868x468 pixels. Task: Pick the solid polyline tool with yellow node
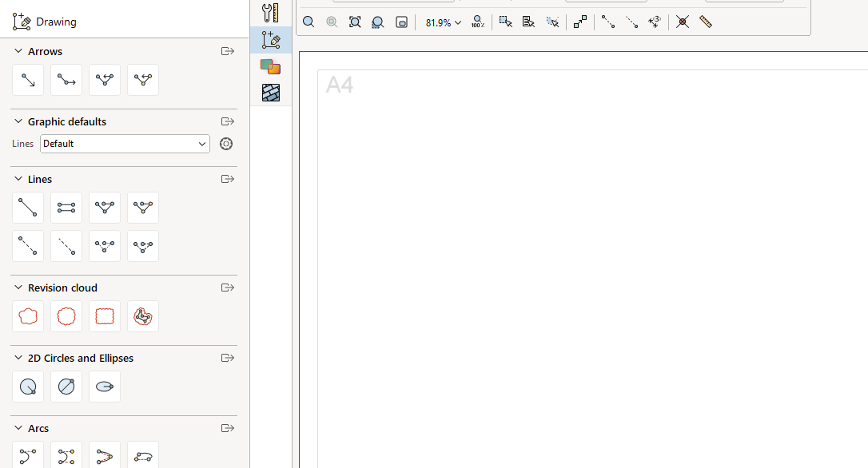[x=143, y=208]
